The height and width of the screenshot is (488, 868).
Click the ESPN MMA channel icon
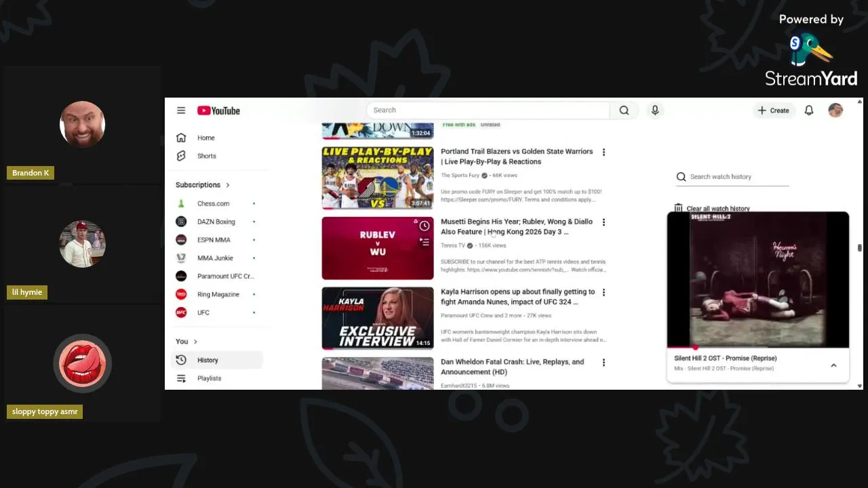tap(181, 240)
